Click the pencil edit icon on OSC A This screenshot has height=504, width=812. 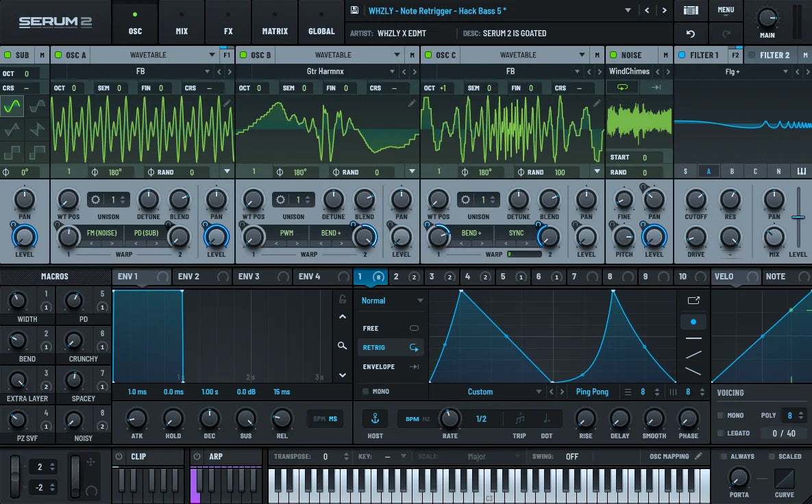(227, 103)
